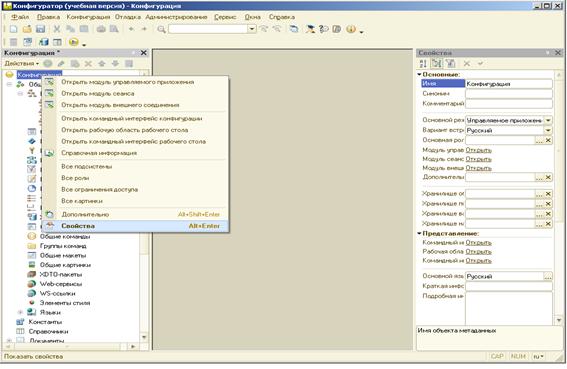
Task: Click the alphabetical sort icon in Свойства panel
Action: coord(423,64)
